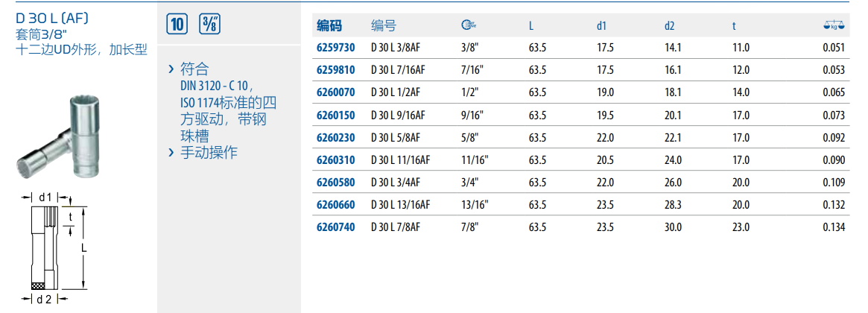Click the "L" length column header

531,26
